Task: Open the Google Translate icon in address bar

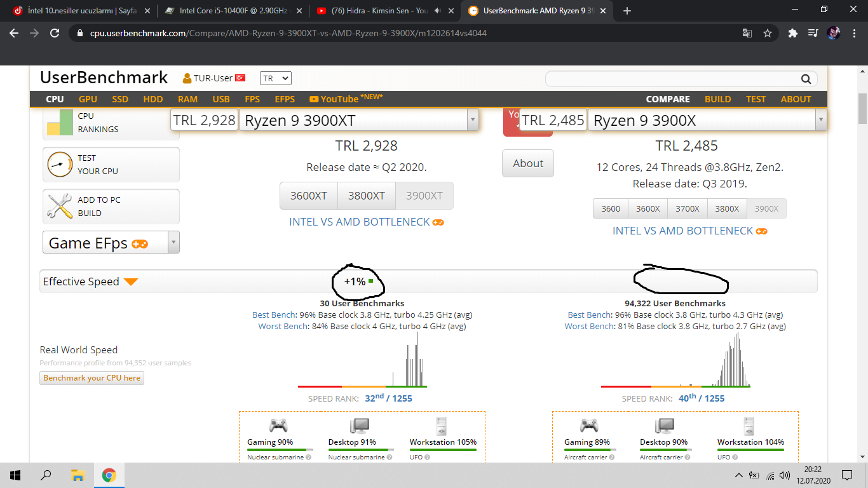Action: [x=747, y=33]
